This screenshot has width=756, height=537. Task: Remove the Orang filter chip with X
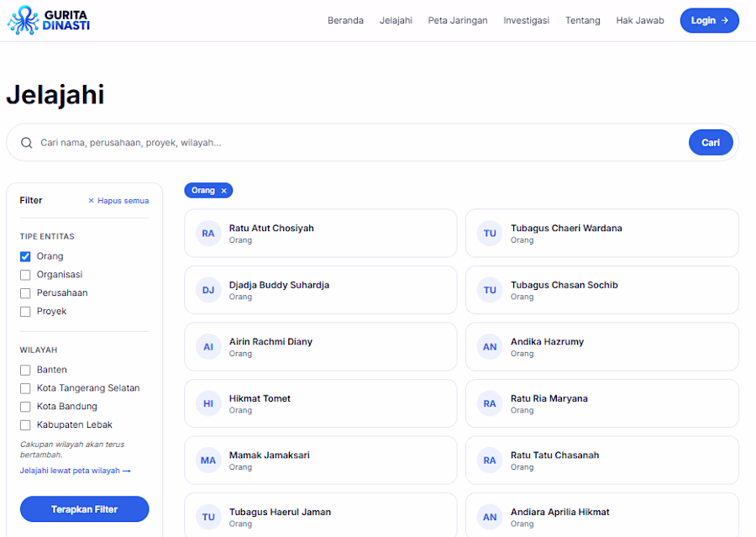click(x=223, y=191)
